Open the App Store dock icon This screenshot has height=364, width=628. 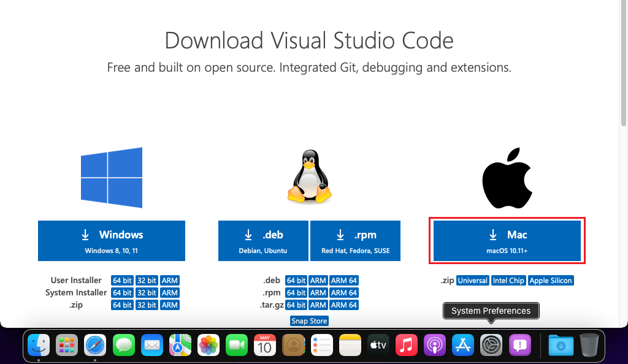click(x=463, y=346)
